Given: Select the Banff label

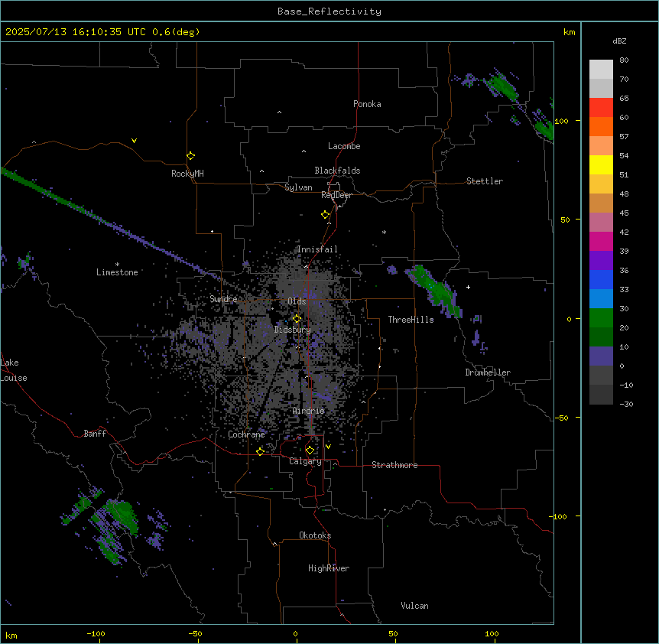Looking at the screenshot, I should (x=95, y=434).
